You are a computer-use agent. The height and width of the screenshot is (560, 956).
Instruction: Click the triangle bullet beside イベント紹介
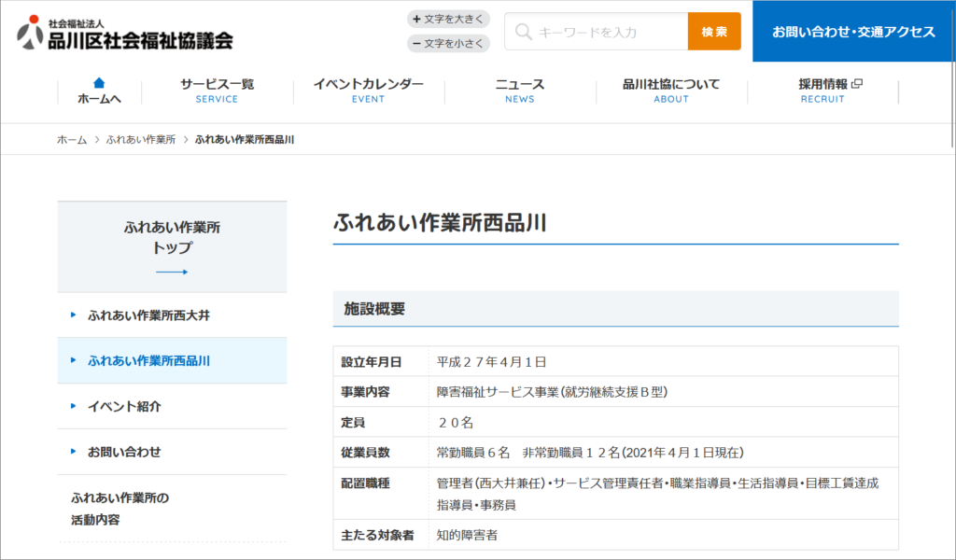click(74, 406)
